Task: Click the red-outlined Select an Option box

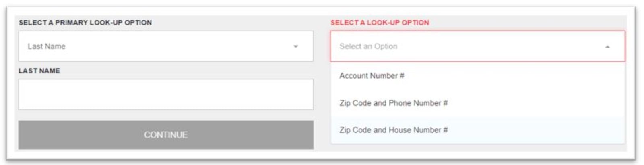Action: coord(477,46)
